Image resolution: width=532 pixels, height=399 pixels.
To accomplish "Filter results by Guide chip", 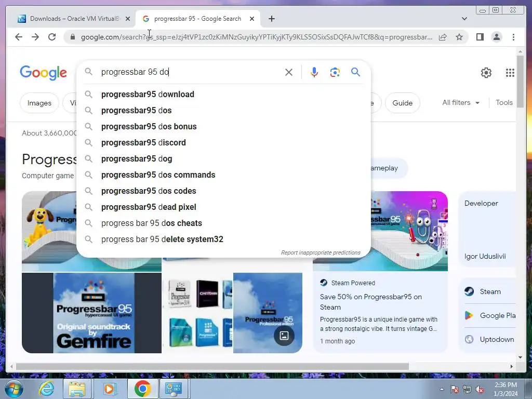I will click(x=403, y=103).
